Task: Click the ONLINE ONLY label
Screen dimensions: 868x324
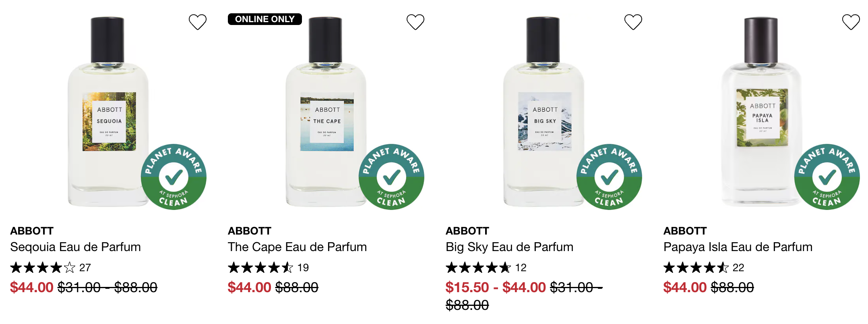Action: (265, 19)
